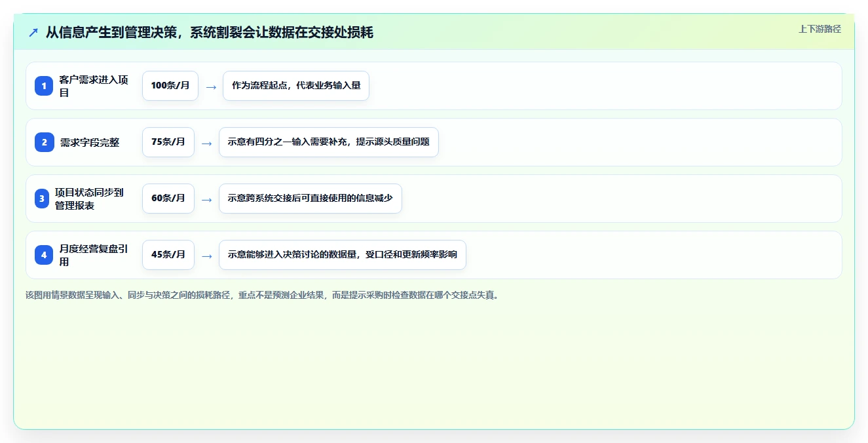868x443 pixels.
Task: Click the 75条/月 value chip
Action: click(x=168, y=142)
